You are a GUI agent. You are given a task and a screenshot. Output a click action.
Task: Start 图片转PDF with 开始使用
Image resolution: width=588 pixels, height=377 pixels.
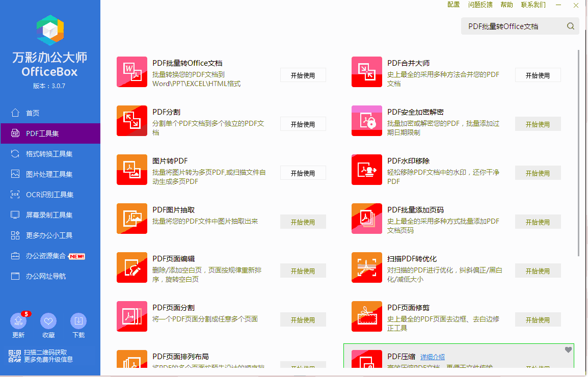tap(303, 173)
